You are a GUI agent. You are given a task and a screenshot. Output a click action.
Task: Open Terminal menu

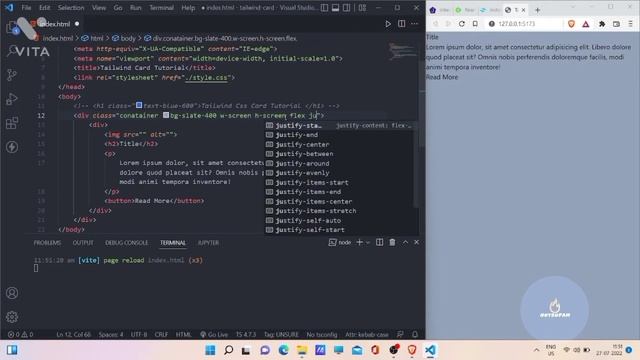161,8
